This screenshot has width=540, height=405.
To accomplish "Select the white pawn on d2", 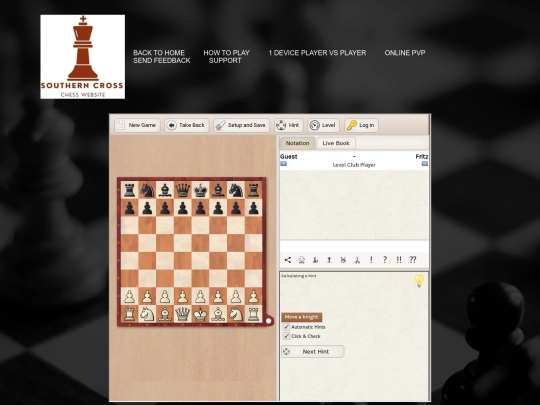I will coord(183,297).
